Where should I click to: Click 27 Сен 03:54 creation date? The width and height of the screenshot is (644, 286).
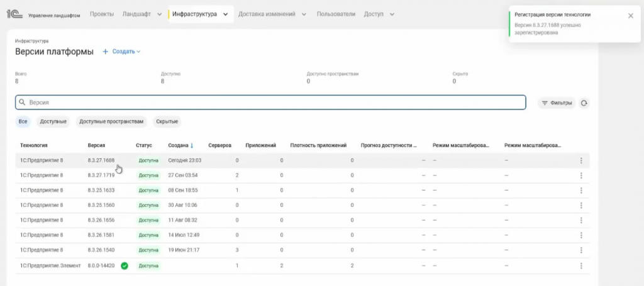tap(183, 175)
